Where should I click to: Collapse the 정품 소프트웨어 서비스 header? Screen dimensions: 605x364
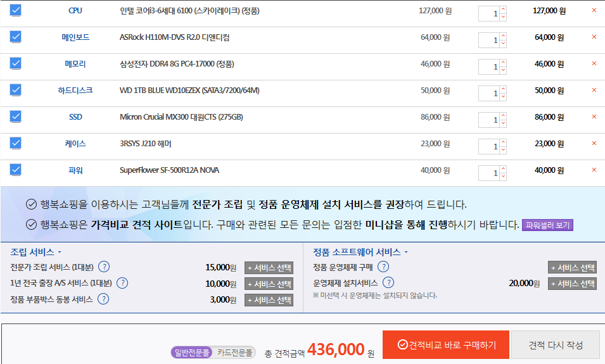pyautogui.click(x=406, y=253)
